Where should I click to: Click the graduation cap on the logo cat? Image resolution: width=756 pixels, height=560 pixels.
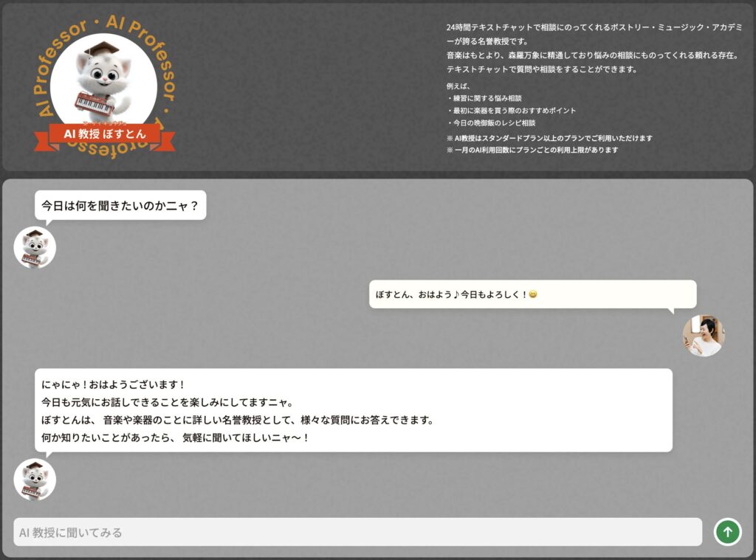pos(100,48)
